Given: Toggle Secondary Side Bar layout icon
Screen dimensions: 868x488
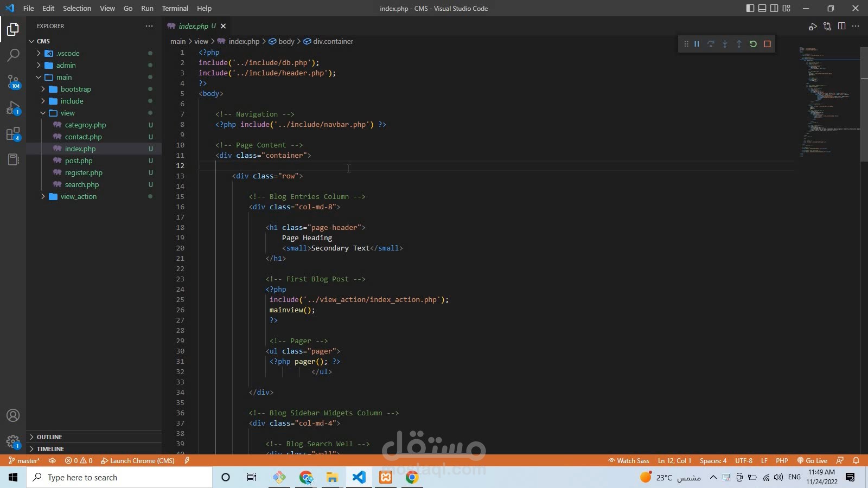Looking at the screenshot, I should coord(774,8).
